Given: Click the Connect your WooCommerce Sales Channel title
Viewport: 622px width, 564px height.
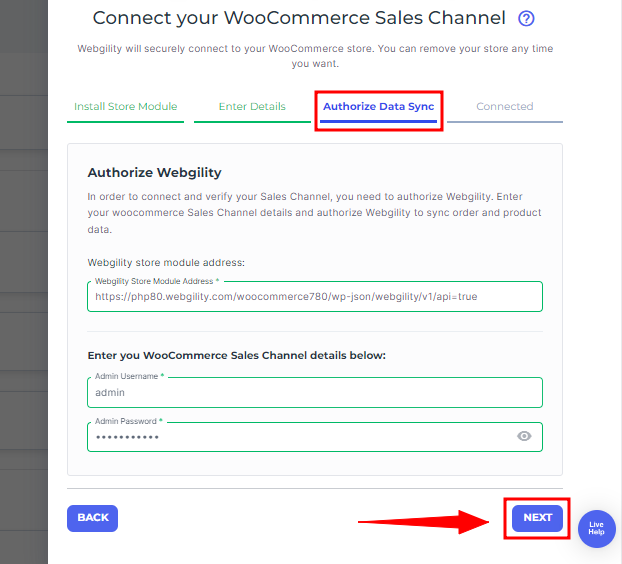Looking at the screenshot, I should coord(299,18).
